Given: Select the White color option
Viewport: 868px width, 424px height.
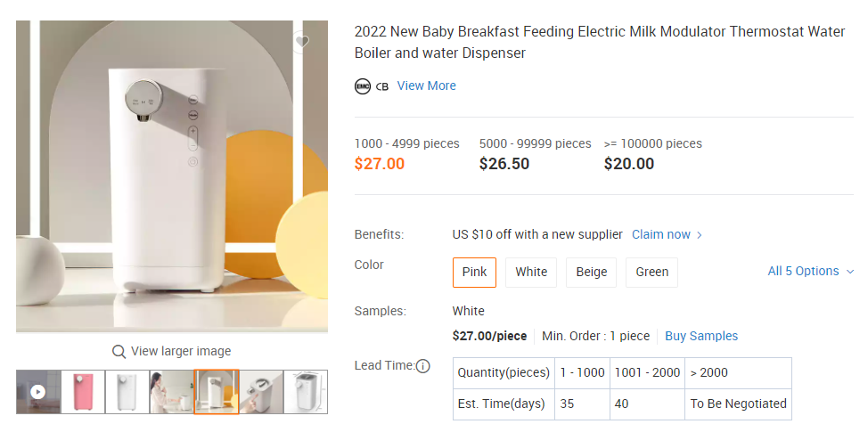Looking at the screenshot, I should pyautogui.click(x=531, y=272).
